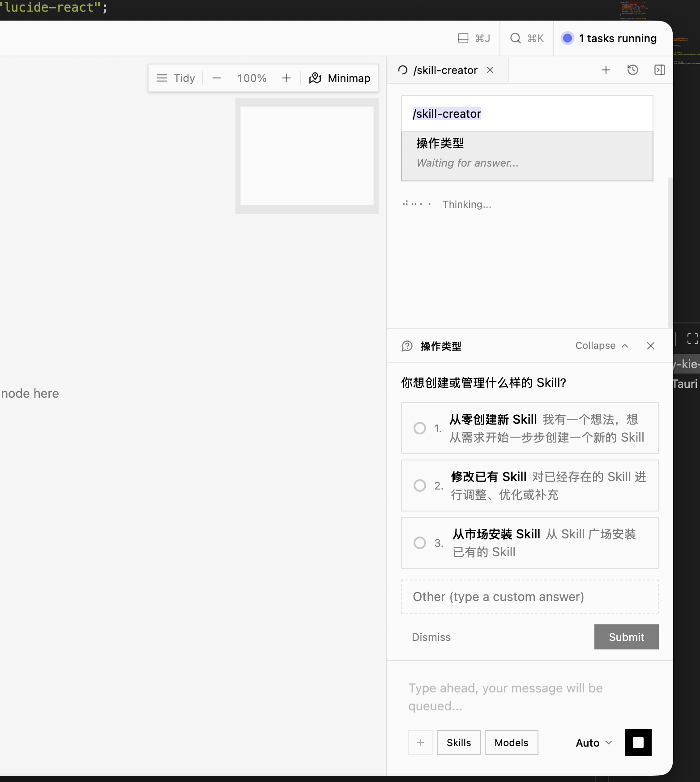This screenshot has height=782, width=700.
Task: Zoom in with the plus icon
Action: 286,78
